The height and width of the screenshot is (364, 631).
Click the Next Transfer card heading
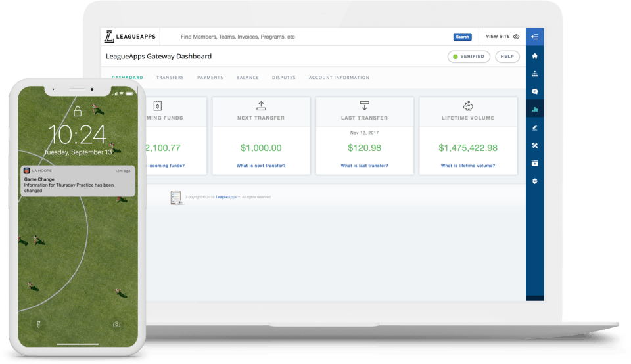(261, 118)
